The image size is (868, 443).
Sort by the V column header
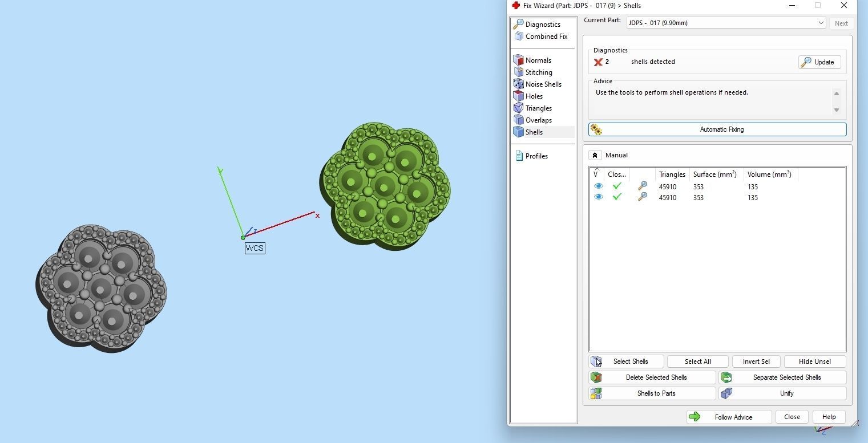tap(597, 174)
